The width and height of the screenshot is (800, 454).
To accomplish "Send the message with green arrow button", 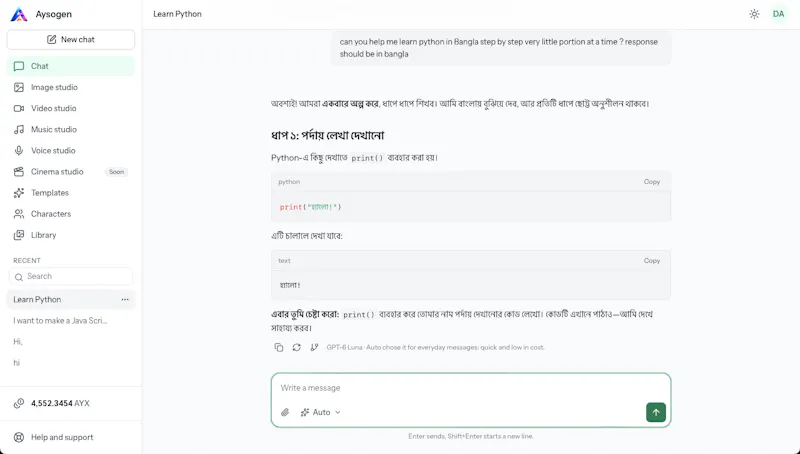I will 656,413.
